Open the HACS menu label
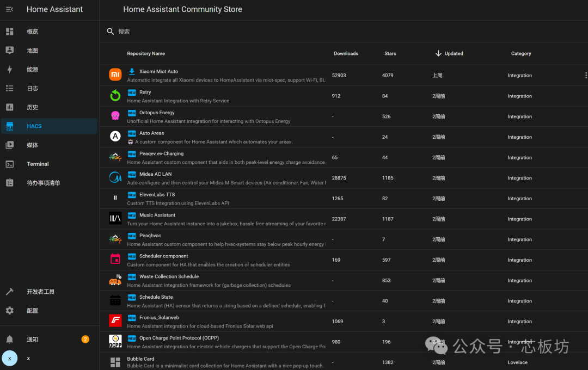Viewport: 588px width, 370px height. (x=34, y=126)
